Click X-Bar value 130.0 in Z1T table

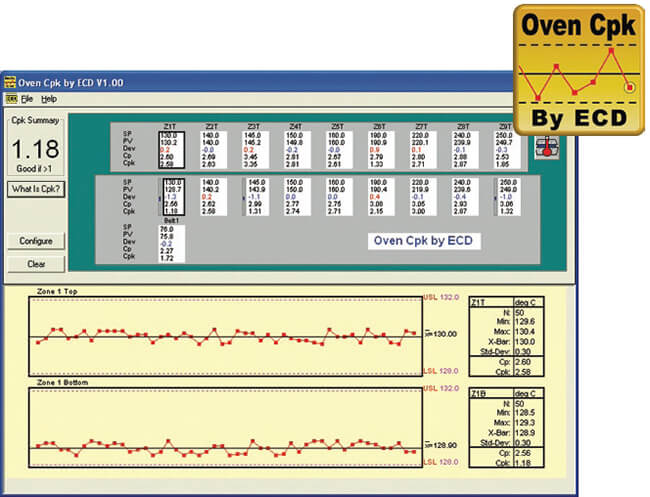pyautogui.click(x=525, y=342)
